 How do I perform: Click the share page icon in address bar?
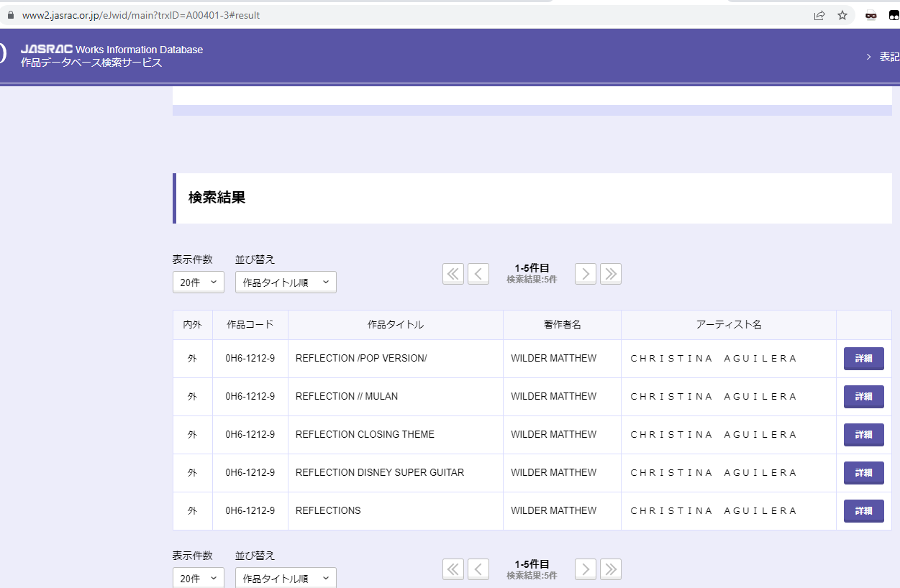click(819, 15)
